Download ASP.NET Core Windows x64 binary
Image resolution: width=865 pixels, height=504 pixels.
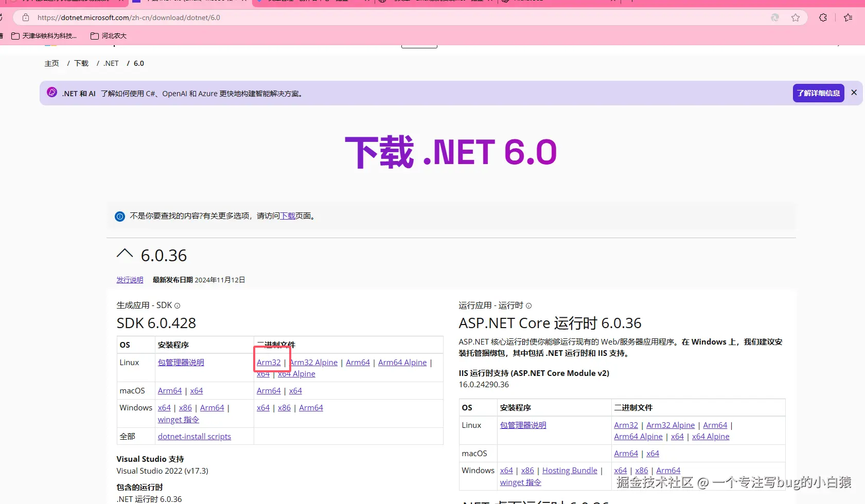621,471
